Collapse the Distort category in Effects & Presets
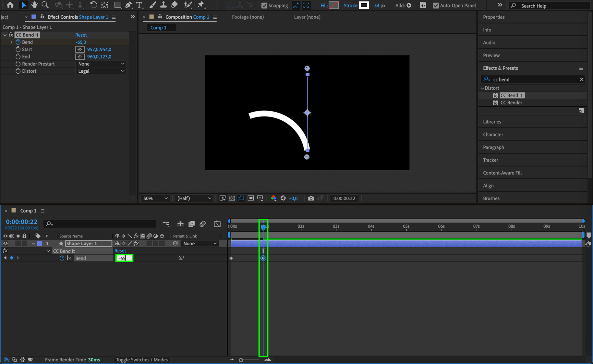The height and width of the screenshot is (364, 593). click(483, 88)
